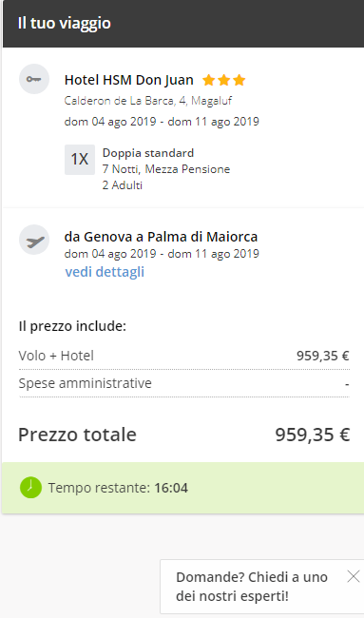Click the hotel address in Magaluf
Screen dimensions: 364x619
pos(148,101)
